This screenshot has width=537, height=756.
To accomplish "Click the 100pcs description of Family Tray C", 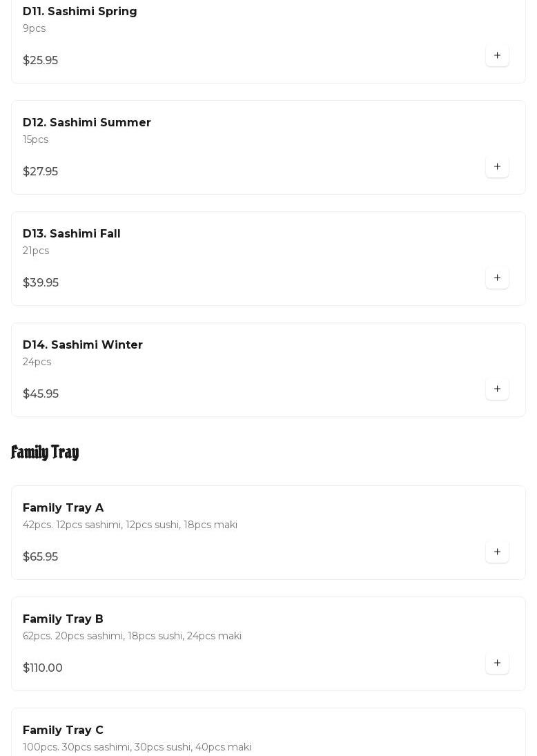I will pyautogui.click(x=137, y=747).
